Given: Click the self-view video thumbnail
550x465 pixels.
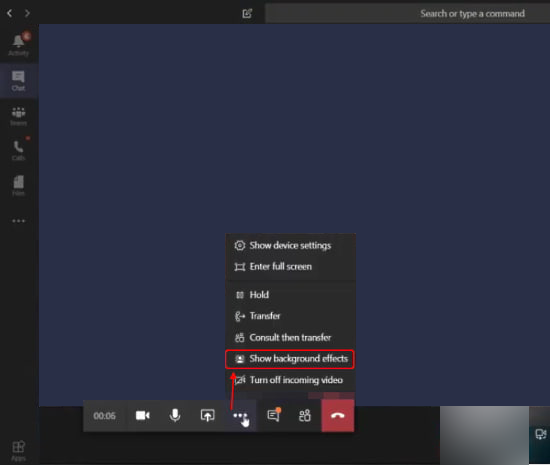Looking at the screenshot, I should 484,435.
